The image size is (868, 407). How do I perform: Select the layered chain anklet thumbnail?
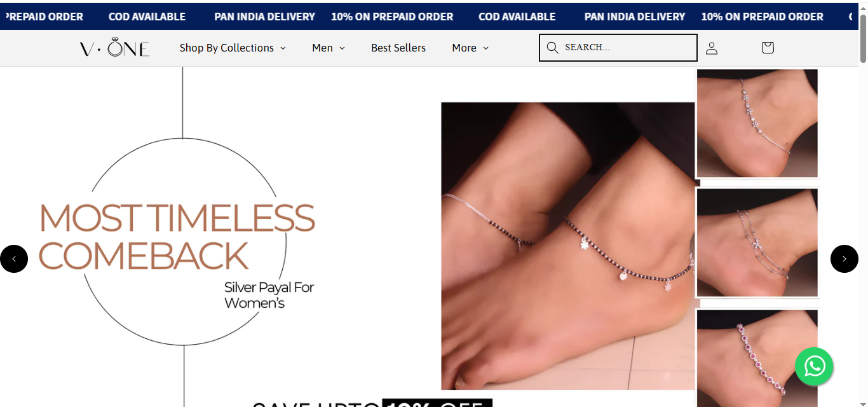click(x=757, y=242)
